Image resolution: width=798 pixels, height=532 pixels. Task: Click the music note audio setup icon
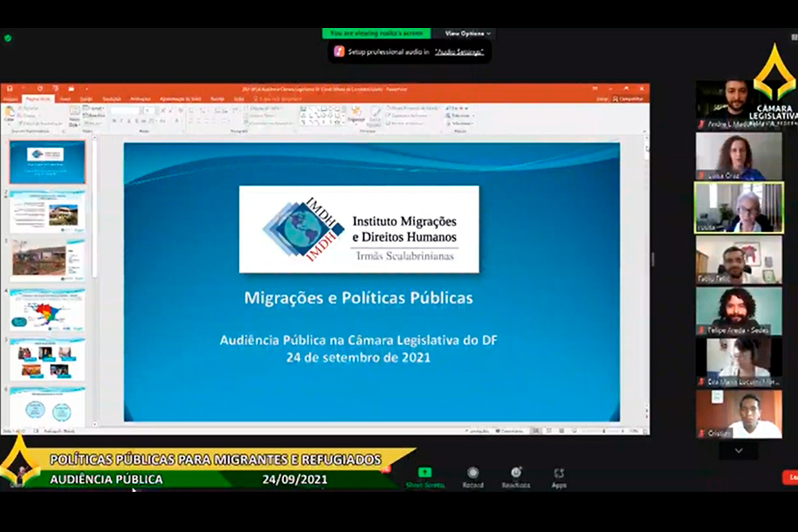pos(339,51)
